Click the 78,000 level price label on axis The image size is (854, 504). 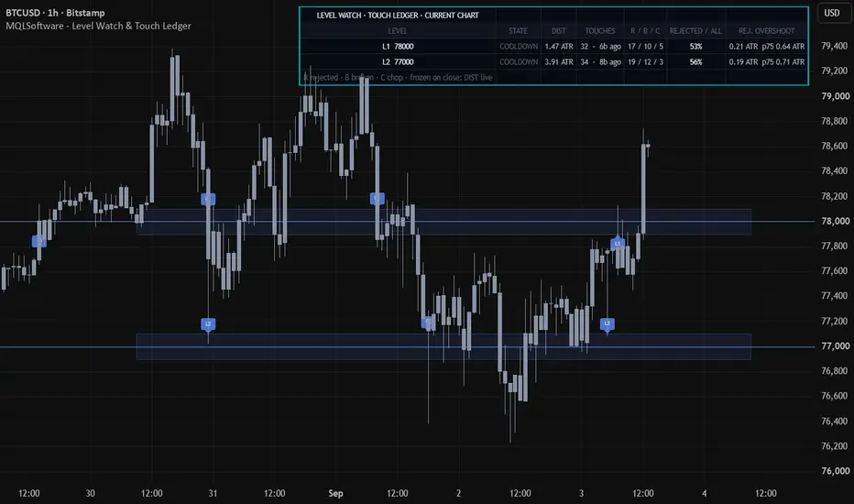(x=835, y=221)
